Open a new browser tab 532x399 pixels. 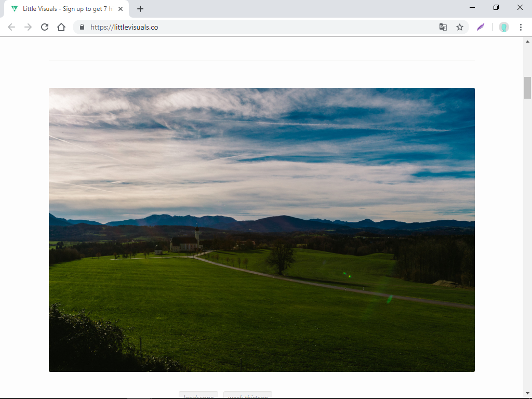140,9
